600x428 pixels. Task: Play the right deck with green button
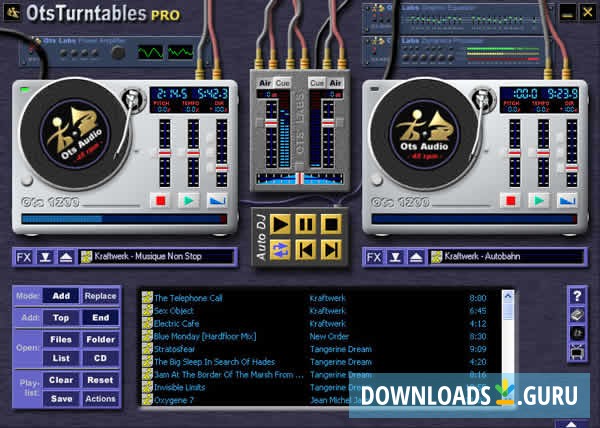pyautogui.click(x=539, y=200)
